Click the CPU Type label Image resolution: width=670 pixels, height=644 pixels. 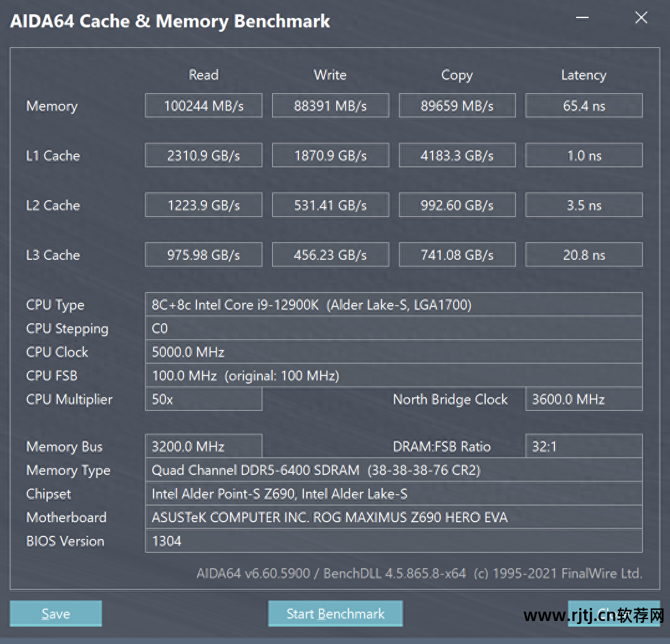coord(55,305)
